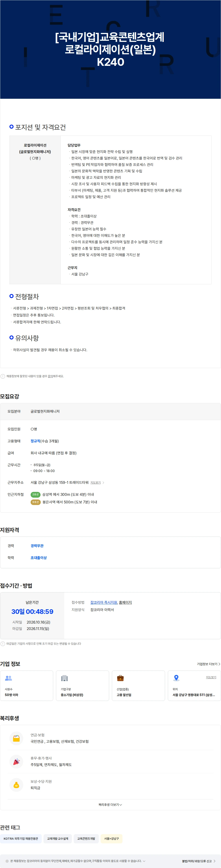Viewport: 221px width, 868px height.
Task: Click the 산업(업종) briefcase icon
Action: (120, 678)
